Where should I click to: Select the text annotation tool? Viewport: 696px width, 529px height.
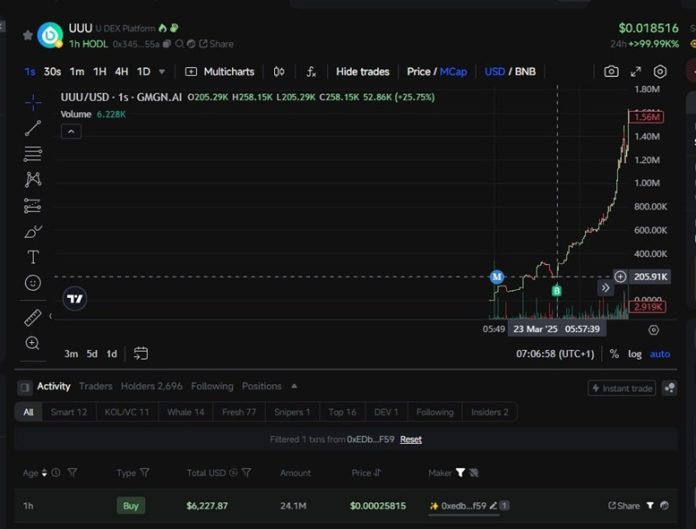click(33, 257)
